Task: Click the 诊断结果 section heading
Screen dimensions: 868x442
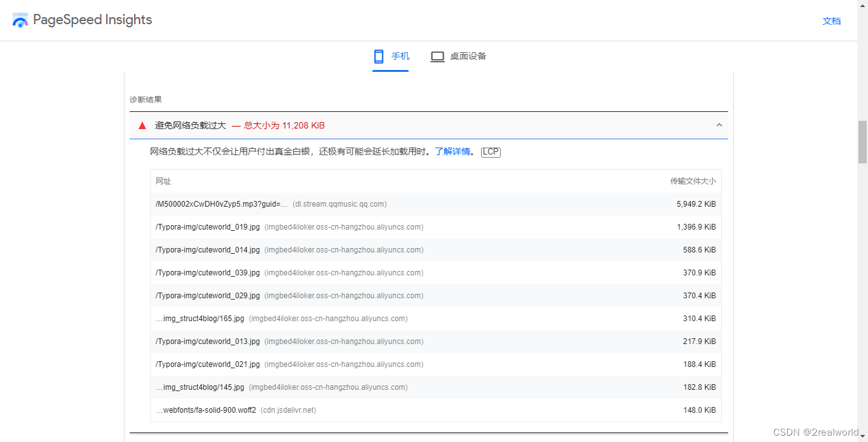Action: 146,100
